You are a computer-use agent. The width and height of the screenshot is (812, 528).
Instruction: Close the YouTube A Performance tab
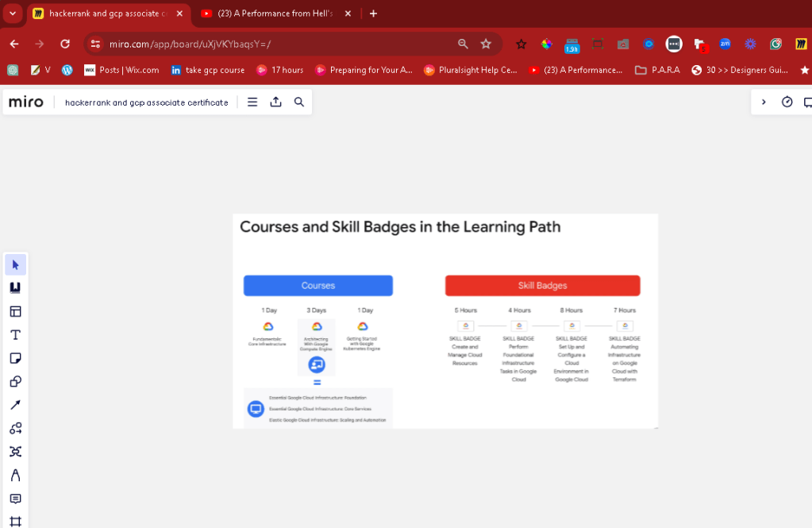[348, 13]
